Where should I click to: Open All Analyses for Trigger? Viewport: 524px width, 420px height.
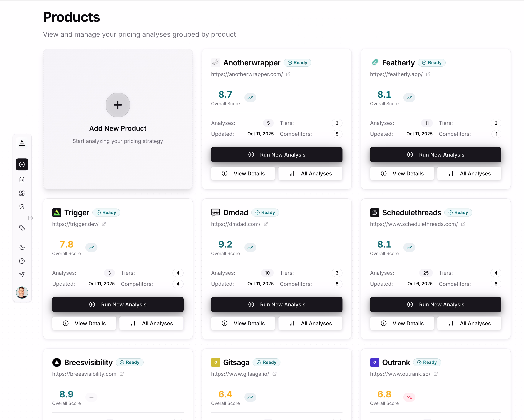151,323
